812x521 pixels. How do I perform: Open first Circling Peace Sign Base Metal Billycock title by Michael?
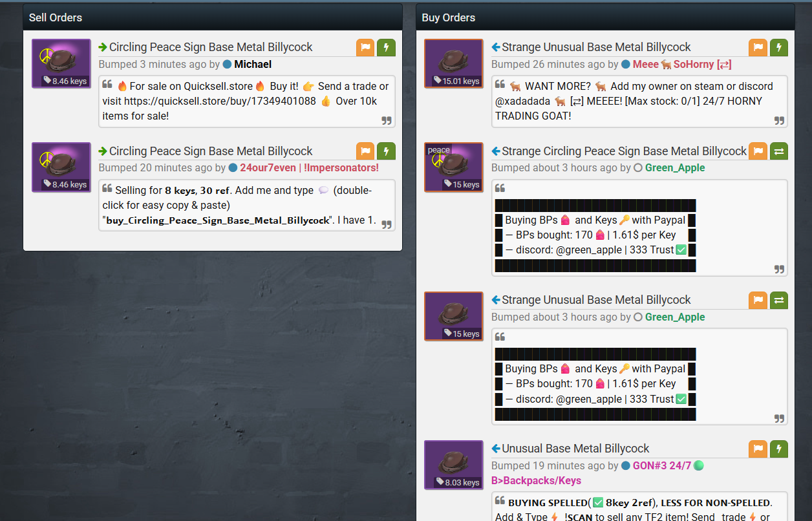click(211, 47)
